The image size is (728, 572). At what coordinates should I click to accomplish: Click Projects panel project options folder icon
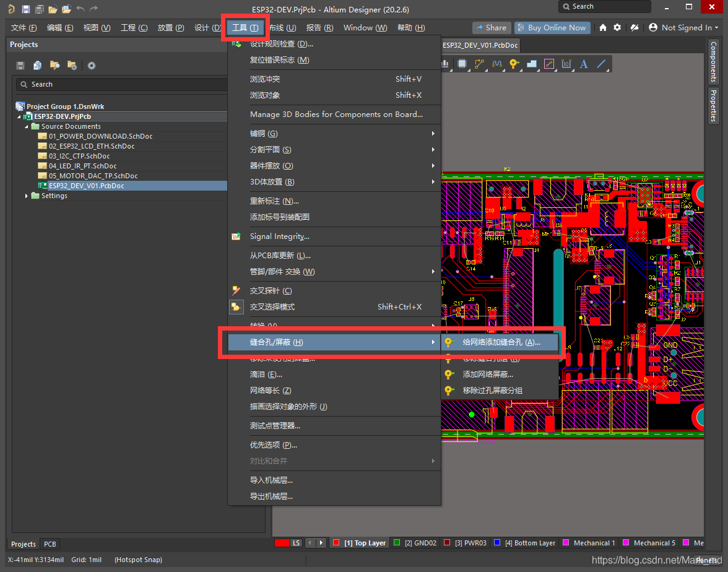(x=72, y=66)
